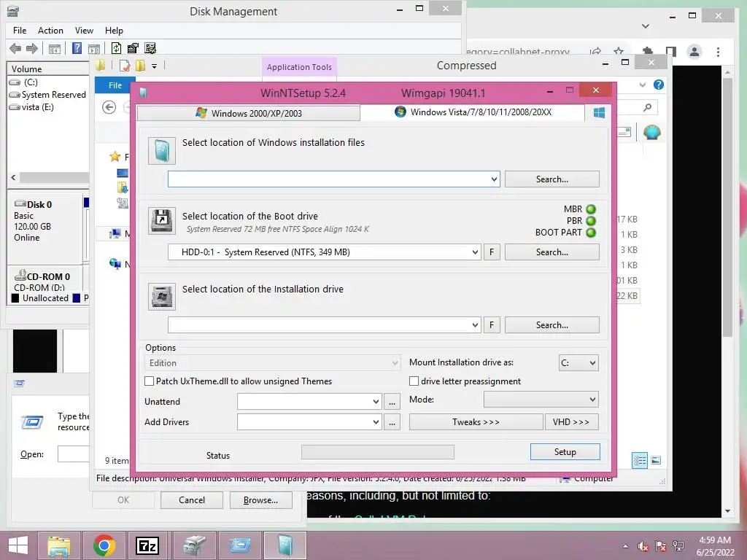Click Disk Management horizontal scrollbar
This screenshot has width=747, height=560.
[x=53, y=178]
